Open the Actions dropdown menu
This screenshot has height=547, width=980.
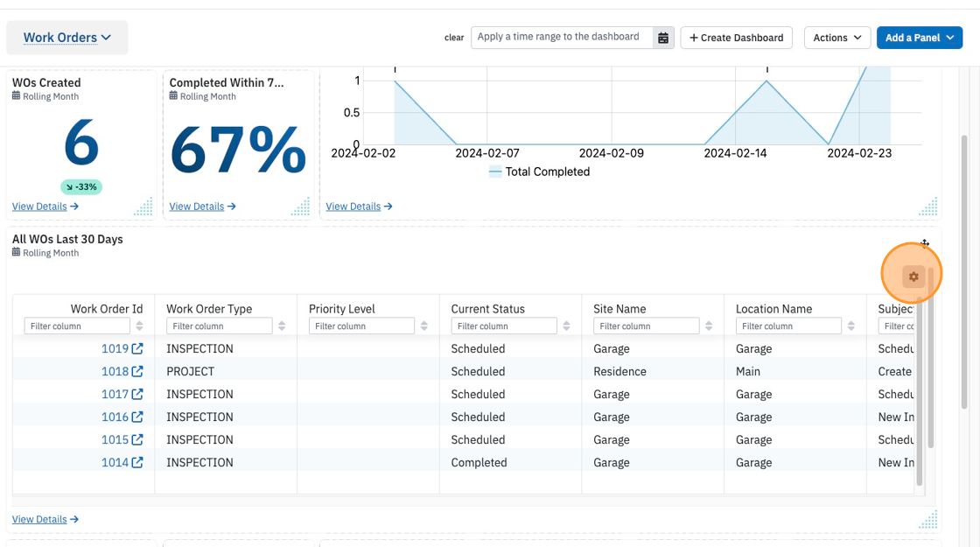(836, 38)
